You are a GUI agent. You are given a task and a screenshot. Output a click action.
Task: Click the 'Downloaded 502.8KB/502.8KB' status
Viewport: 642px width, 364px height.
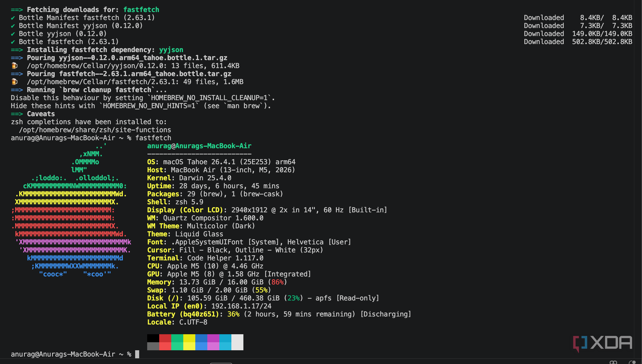578,42
